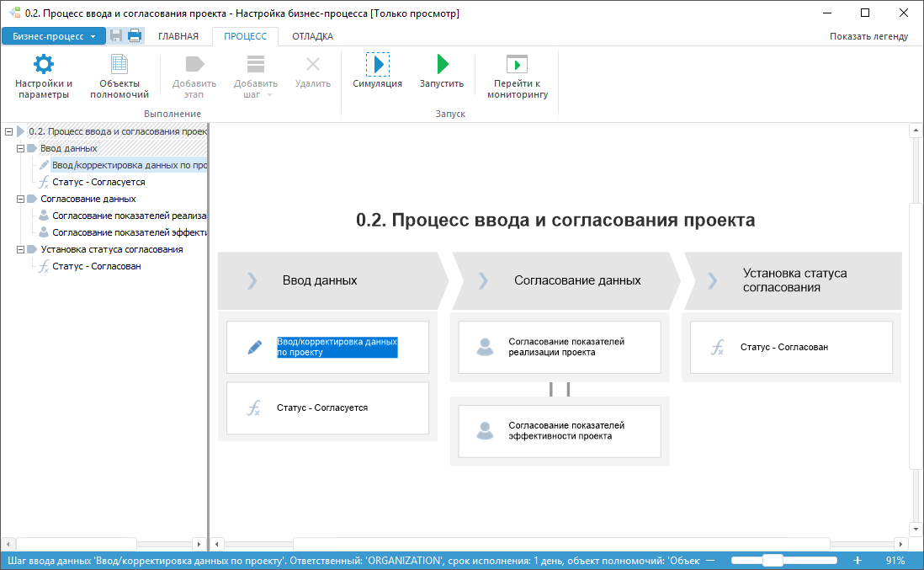This screenshot has height=570, width=924.
Task: Click the printer icon in toolbar
Action: [135, 36]
